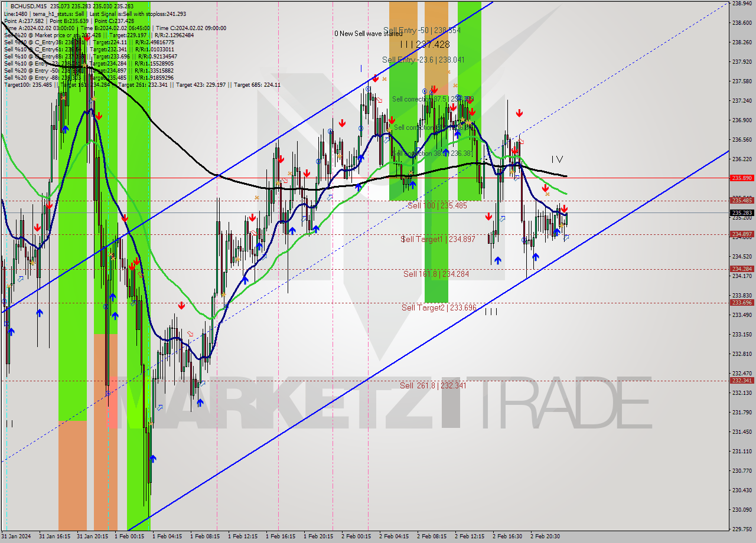Click the '31 Jan 16:15' time label
This screenshot has width=756, height=543.
point(54,537)
